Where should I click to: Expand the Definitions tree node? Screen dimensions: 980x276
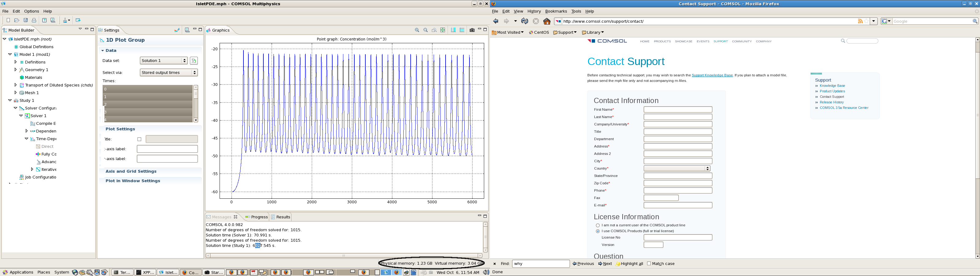(16, 62)
